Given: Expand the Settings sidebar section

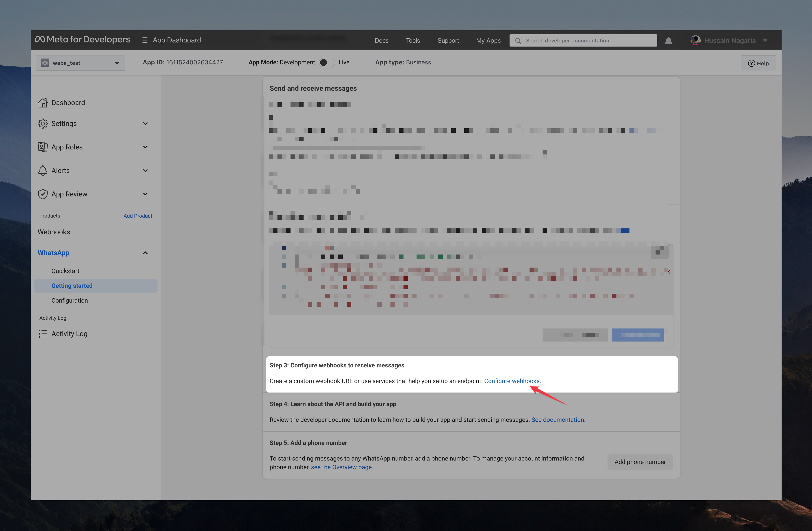Looking at the screenshot, I should point(145,124).
